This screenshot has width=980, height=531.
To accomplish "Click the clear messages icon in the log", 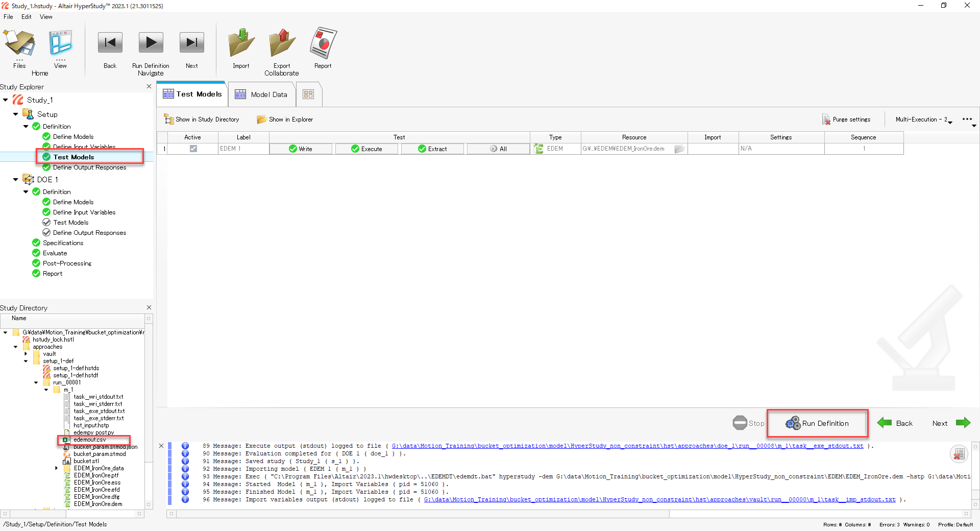I will [x=959, y=453].
